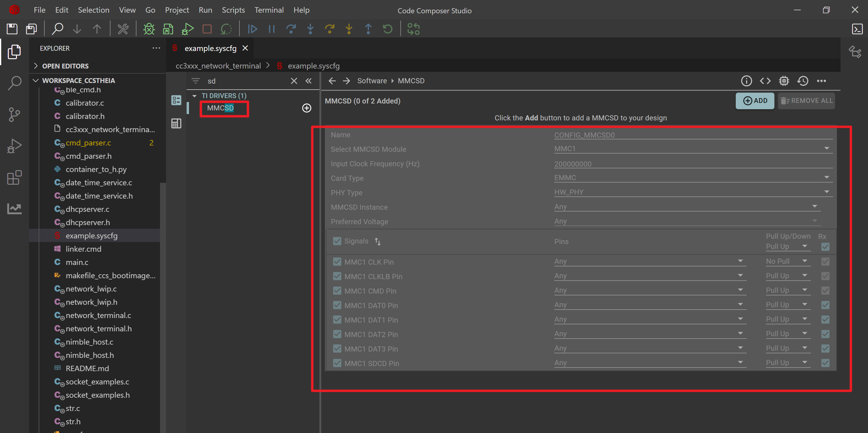Image resolution: width=868 pixels, height=433 pixels.
Task: Open the Extensions activity icon
Action: pyautogui.click(x=14, y=177)
